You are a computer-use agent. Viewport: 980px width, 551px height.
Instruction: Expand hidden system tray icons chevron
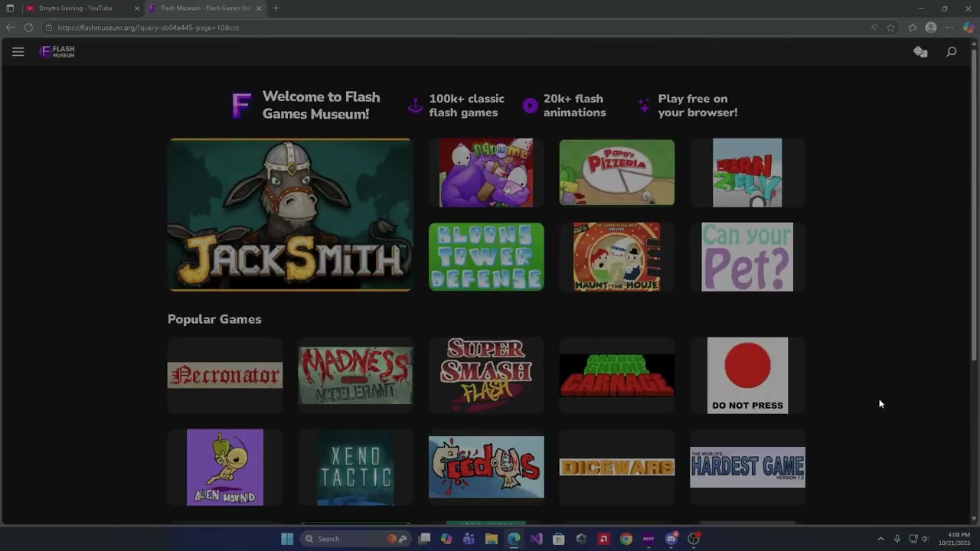tap(880, 539)
